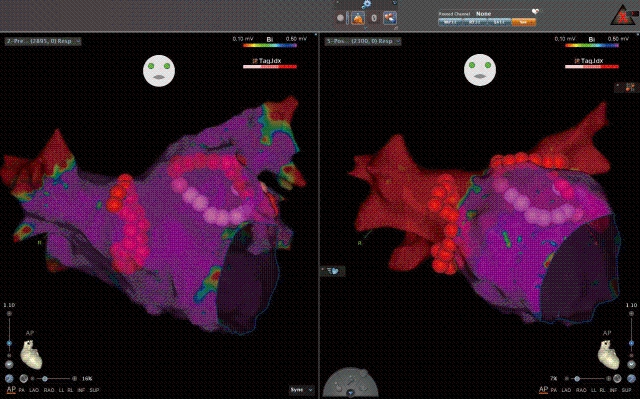Image resolution: width=640 pixels, height=399 pixels.
Task: Open the settings gear in the top toolbar
Action: (366, 4)
